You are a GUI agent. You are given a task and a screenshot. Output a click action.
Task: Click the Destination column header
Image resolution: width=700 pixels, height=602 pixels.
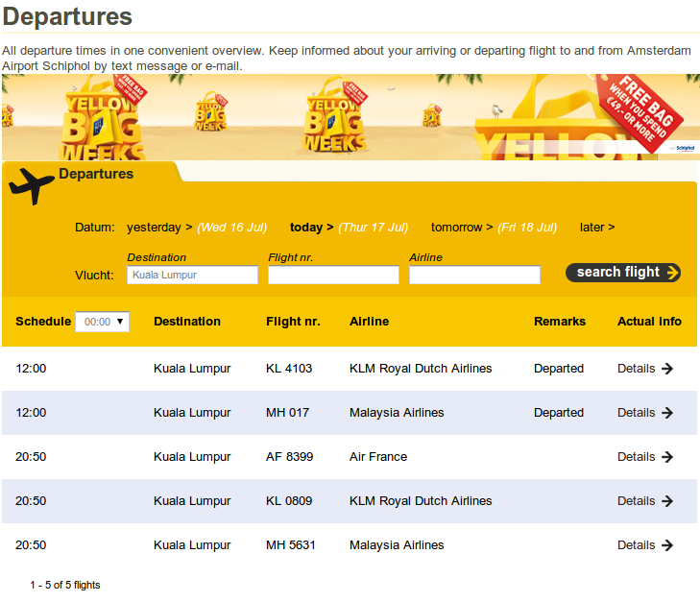187,322
